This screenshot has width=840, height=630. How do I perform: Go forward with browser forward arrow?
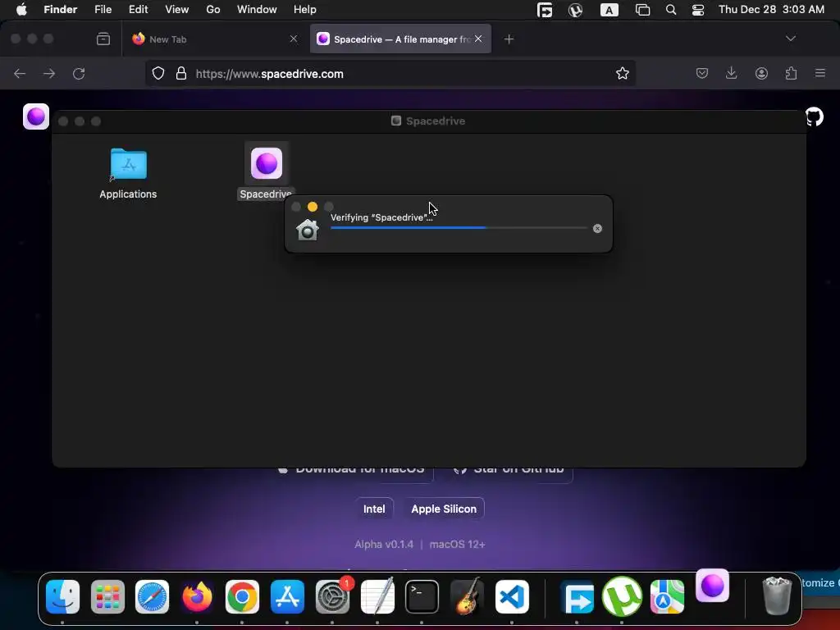[x=49, y=73]
